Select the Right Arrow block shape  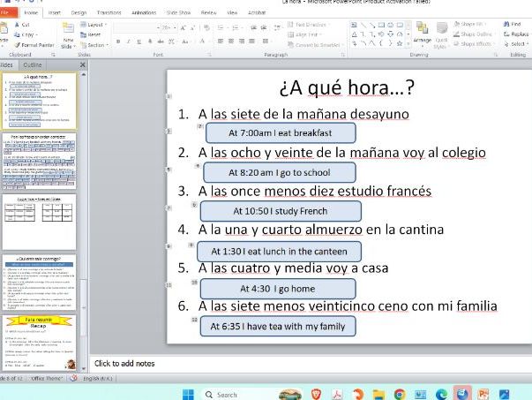(381, 34)
